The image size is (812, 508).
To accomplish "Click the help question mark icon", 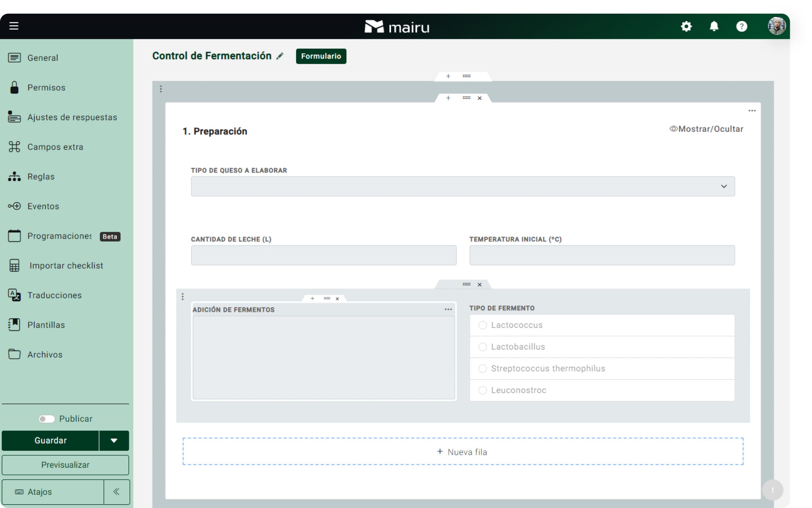I will click(x=741, y=26).
